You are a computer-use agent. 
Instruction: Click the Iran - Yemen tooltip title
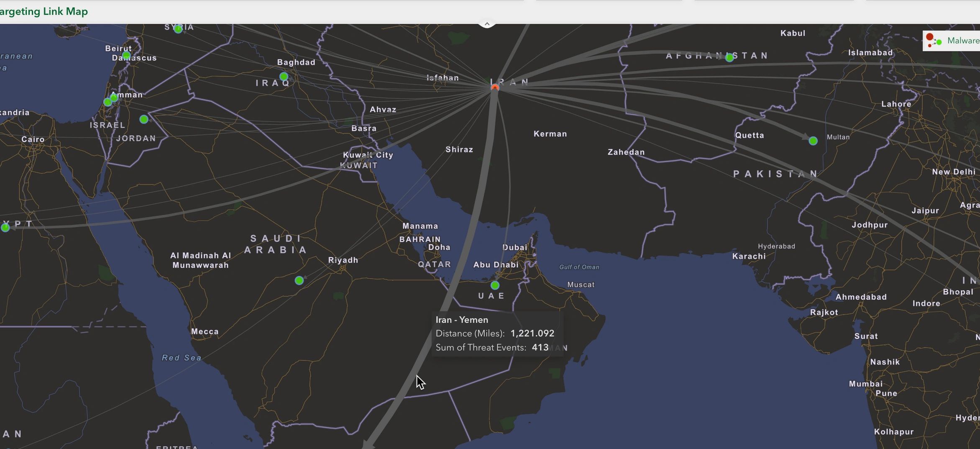[x=462, y=320]
